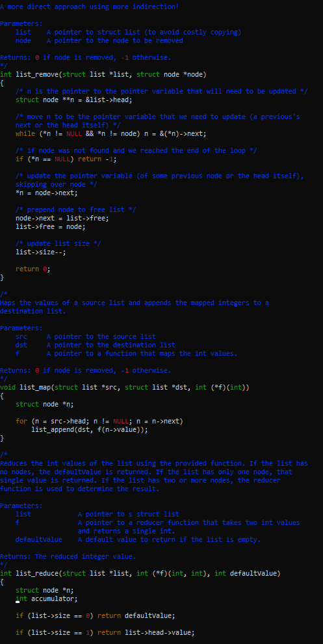Click the "src" parameter description line
323x644 pixels.
(x=85, y=336)
